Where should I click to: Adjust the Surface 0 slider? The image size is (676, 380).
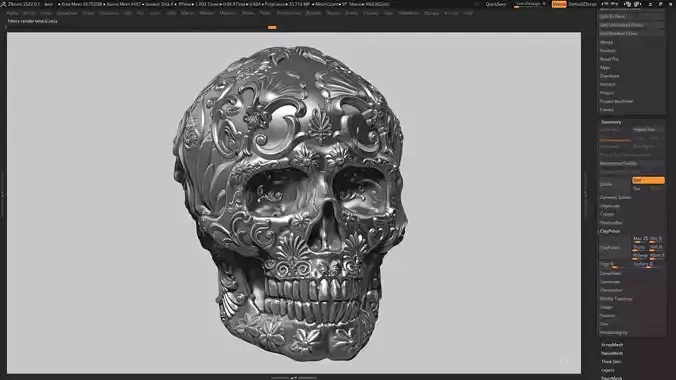(x=648, y=264)
